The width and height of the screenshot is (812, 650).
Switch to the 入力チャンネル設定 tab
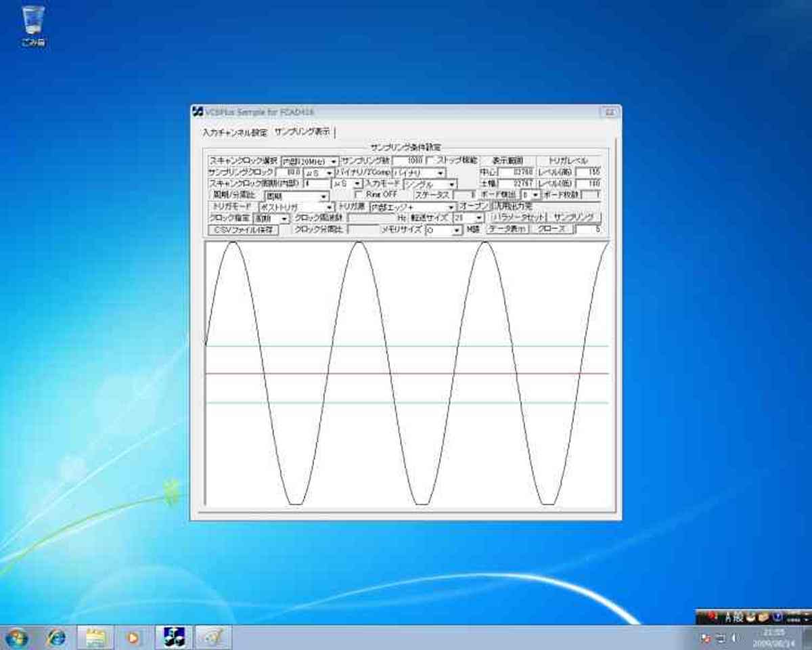[235, 133]
